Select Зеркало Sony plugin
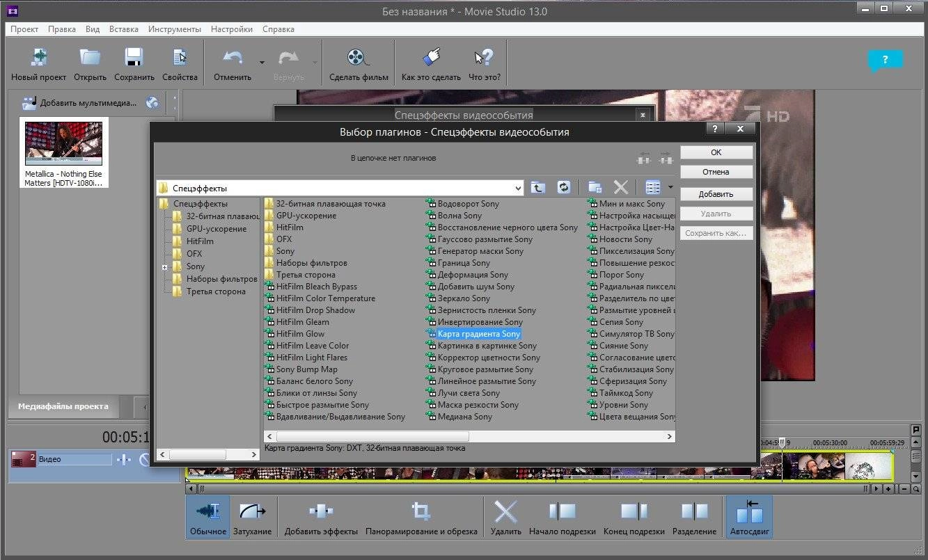928x560 pixels. [x=464, y=298]
